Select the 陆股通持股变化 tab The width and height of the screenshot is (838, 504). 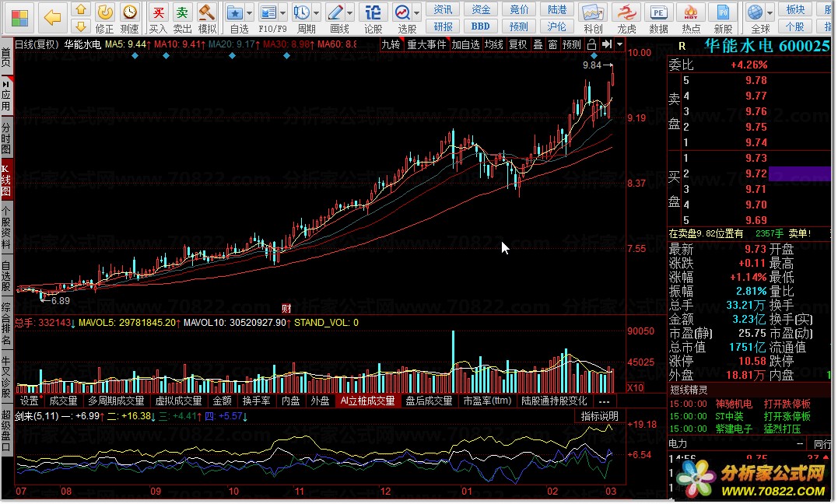[554, 401]
